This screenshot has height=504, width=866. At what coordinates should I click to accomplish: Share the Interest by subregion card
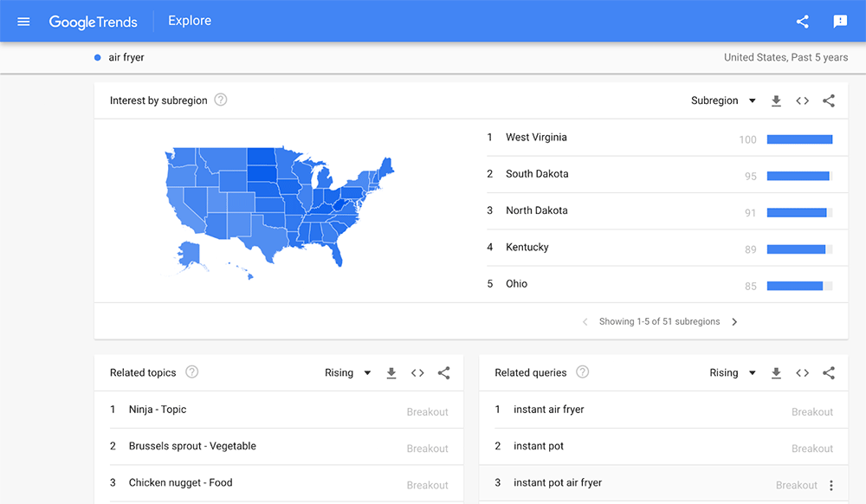click(x=829, y=101)
